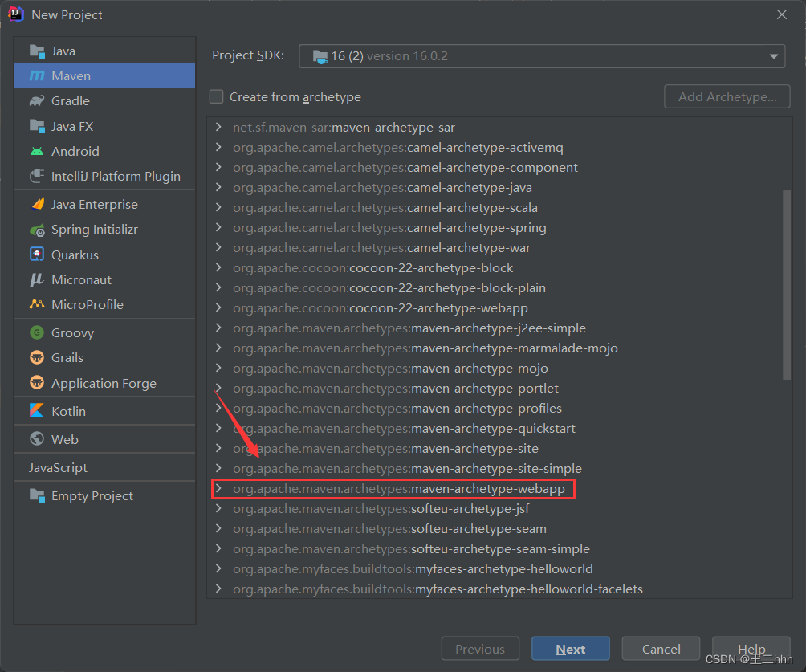Click the Next button
The width and height of the screenshot is (806, 672).
pos(571,649)
